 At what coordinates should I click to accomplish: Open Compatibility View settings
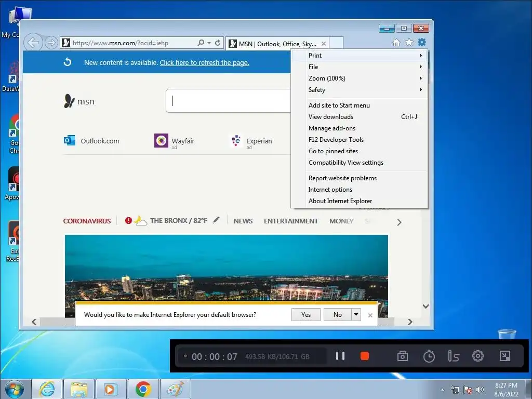pyautogui.click(x=360, y=163)
